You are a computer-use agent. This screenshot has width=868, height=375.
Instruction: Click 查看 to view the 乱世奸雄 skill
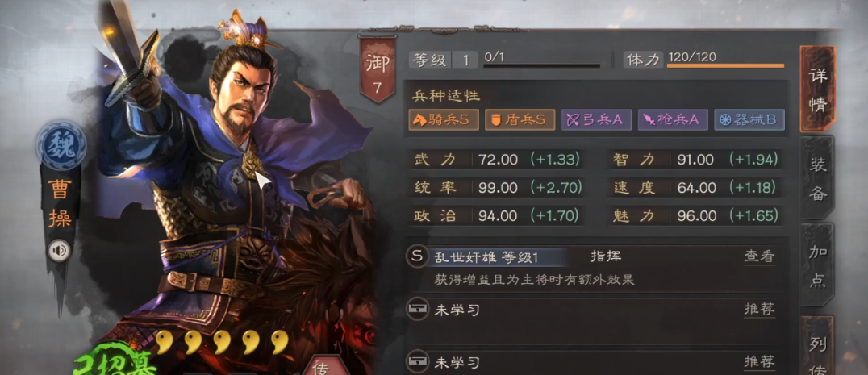[759, 256]
